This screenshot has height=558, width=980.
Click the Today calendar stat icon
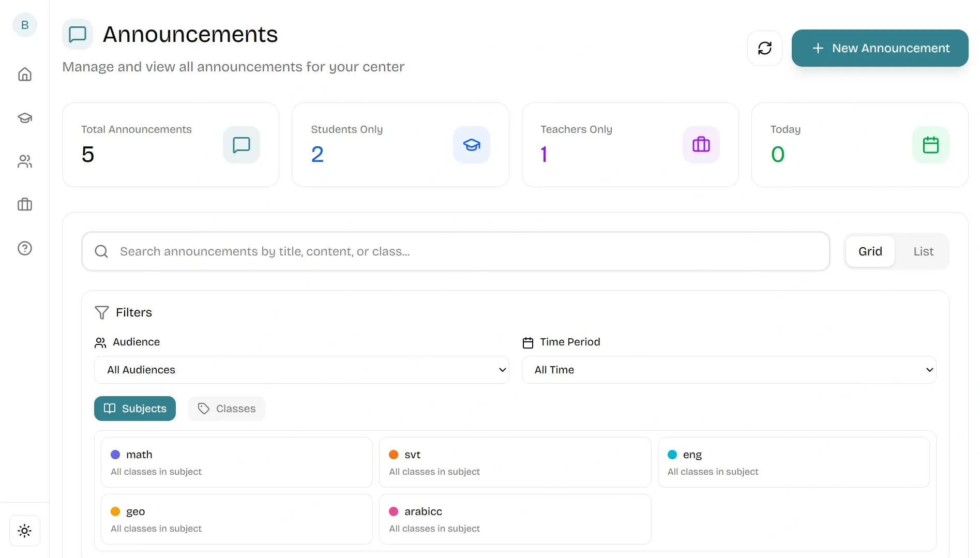[x=930, y=145]
